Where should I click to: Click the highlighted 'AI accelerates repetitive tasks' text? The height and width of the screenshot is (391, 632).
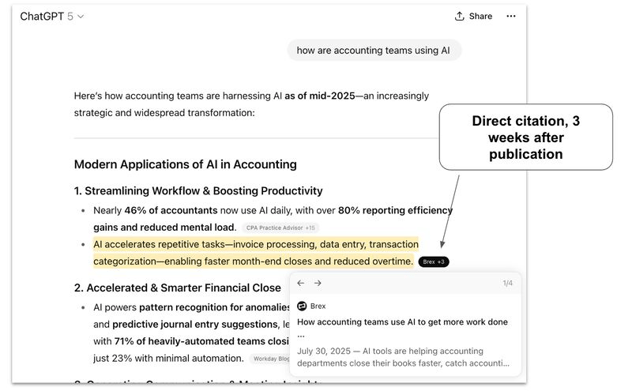[x=256, y=253]
